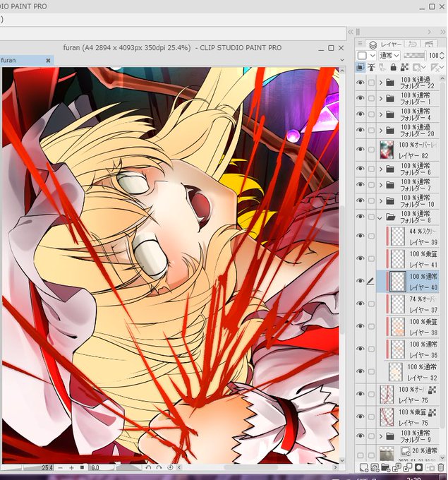Close the furan canvas tab
448x480 pixels.
click(48, 61)
